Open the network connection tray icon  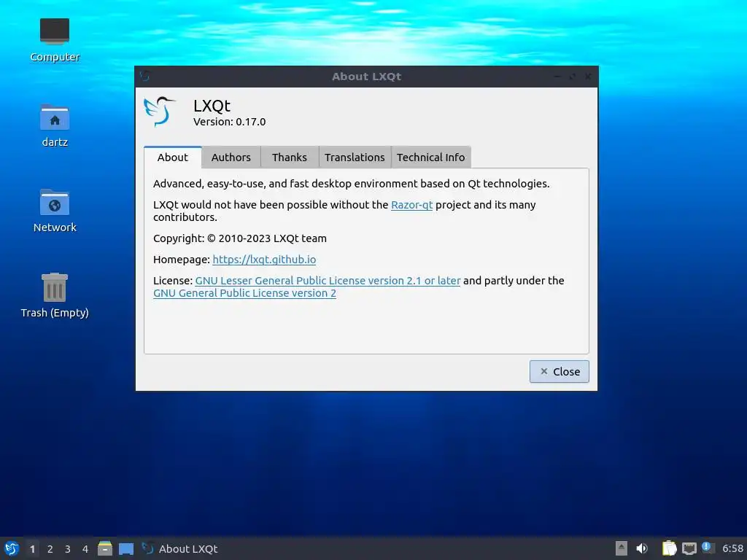coord(689,548)
